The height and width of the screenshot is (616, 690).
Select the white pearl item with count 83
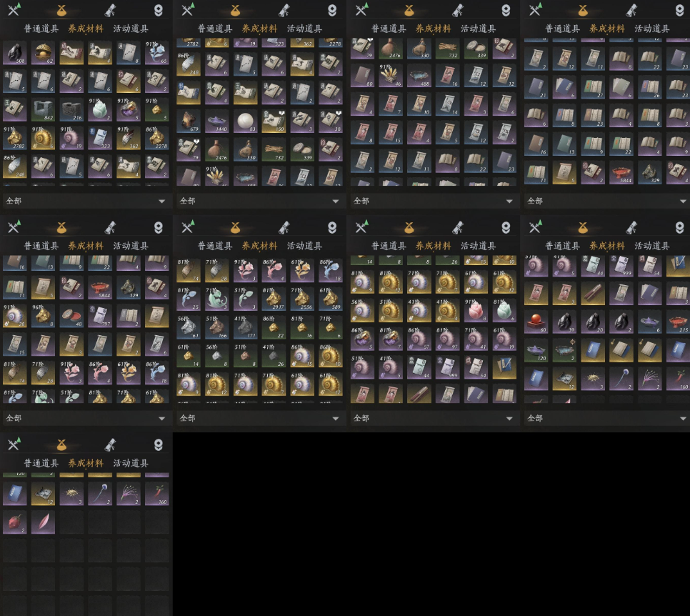[x=245, y=121]
